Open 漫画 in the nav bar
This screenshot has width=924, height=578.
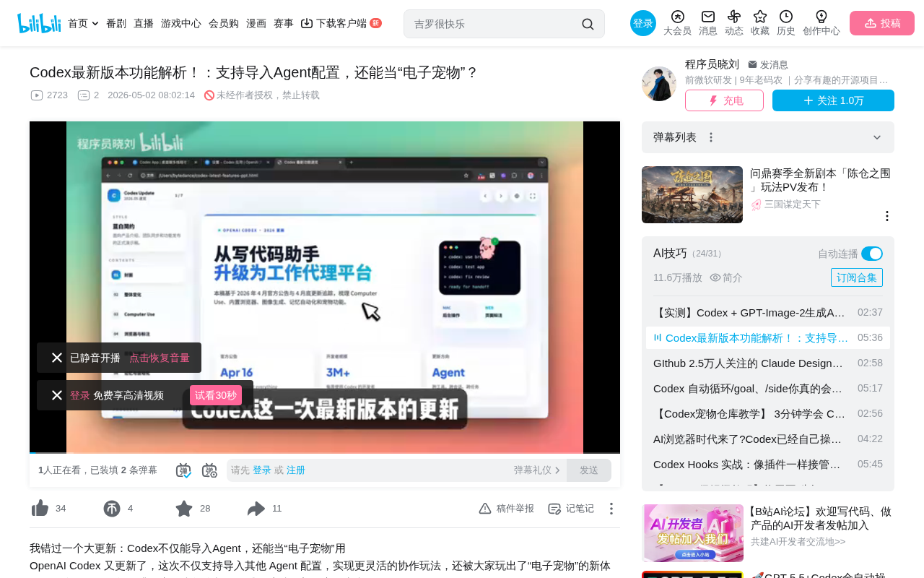pos(256,23)
